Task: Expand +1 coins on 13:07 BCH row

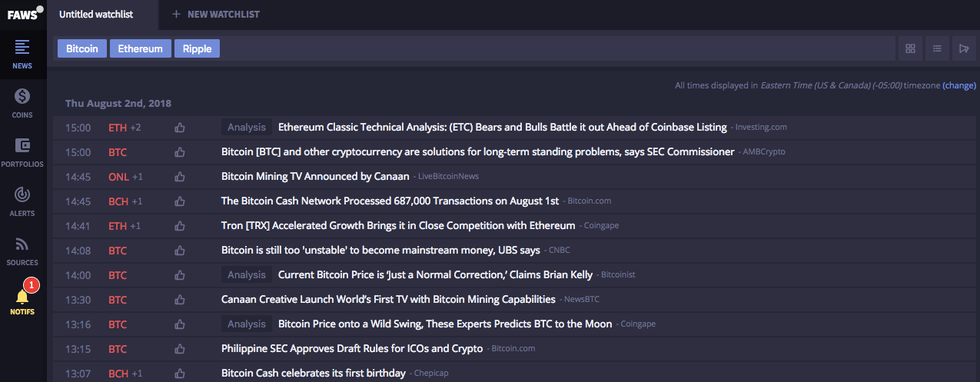Action: 137,374
